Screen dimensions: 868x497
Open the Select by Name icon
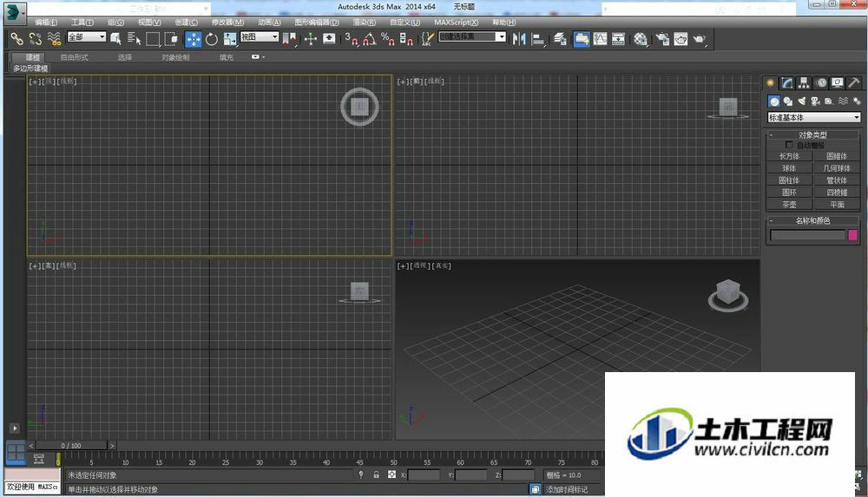(134, 39)
